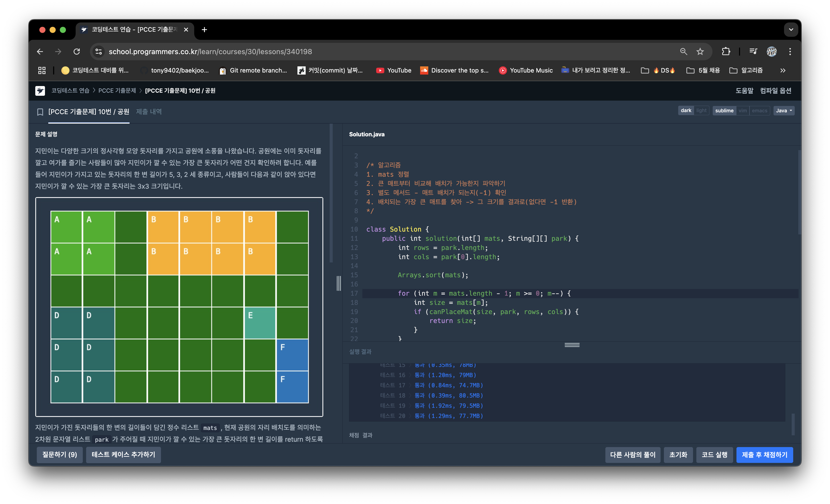Open the Chrome profile avatar
The image size is (830, 504).
coord(772,52)
